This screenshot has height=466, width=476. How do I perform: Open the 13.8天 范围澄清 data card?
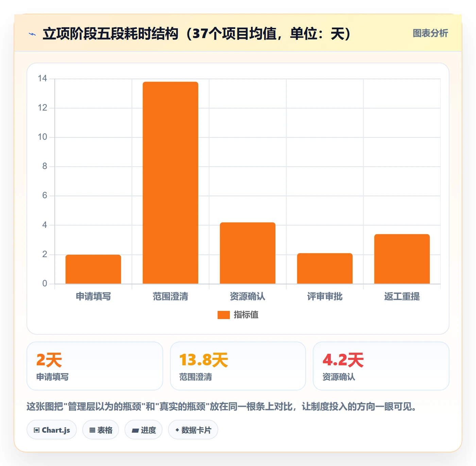tap(238, 366)
